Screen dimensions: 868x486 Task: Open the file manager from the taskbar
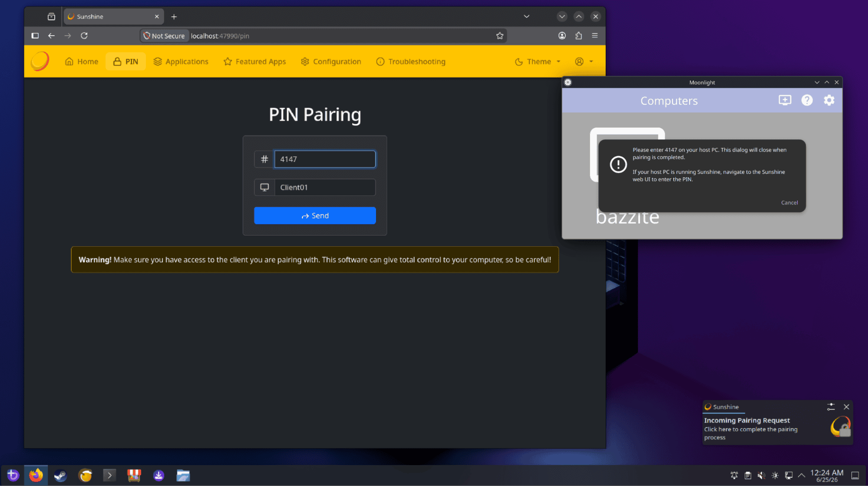[x=183, y=476]
